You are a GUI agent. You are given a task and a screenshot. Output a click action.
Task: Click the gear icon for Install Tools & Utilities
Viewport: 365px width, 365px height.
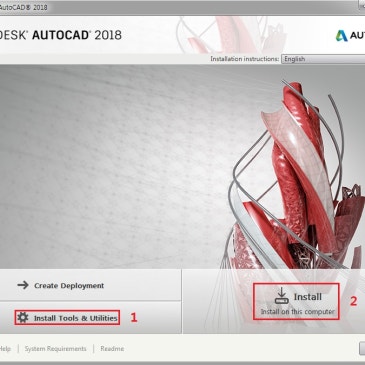23,317
